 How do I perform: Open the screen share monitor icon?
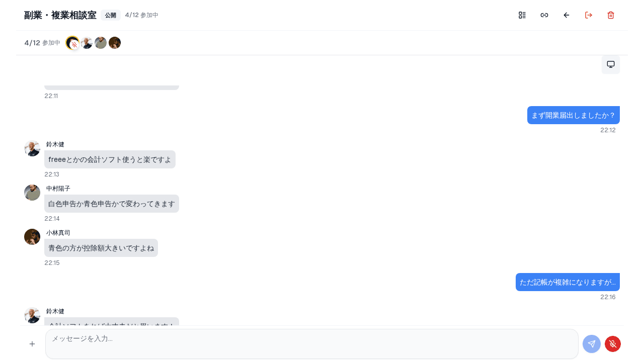click(x=611, y=64)
